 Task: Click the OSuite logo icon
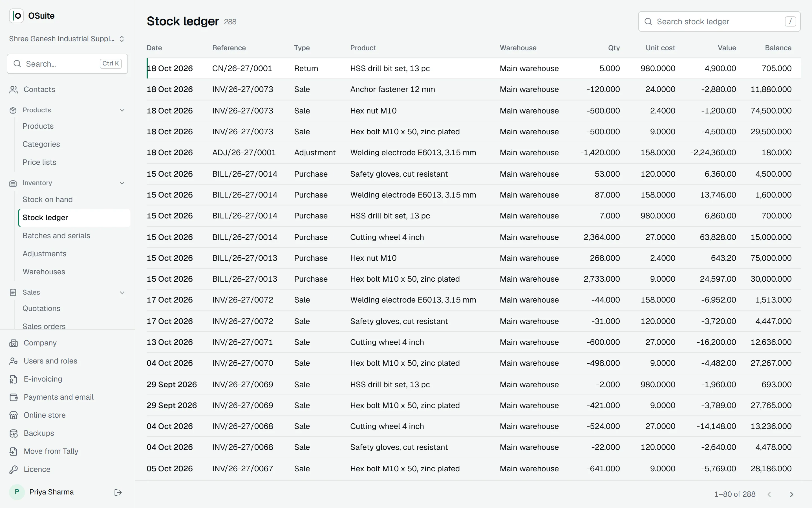coord(16,16)
